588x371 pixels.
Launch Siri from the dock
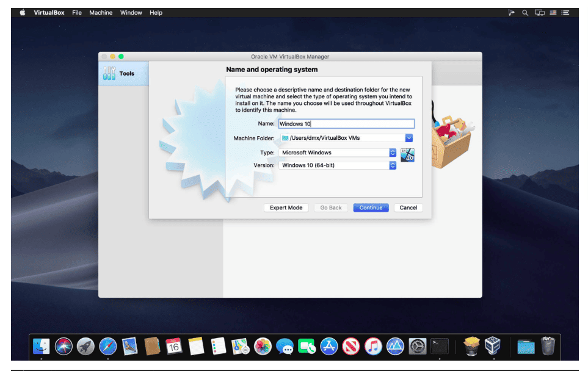pyautogui.click(x=64, y=346)
